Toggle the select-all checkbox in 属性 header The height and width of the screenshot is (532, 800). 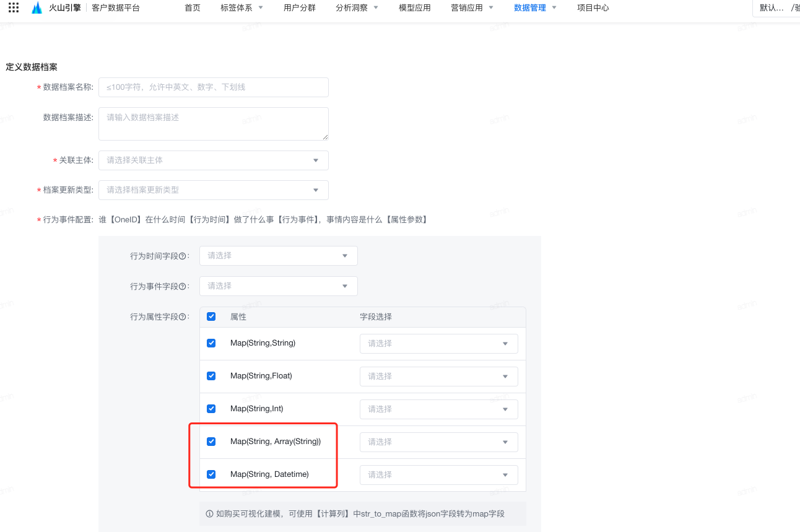211,316
